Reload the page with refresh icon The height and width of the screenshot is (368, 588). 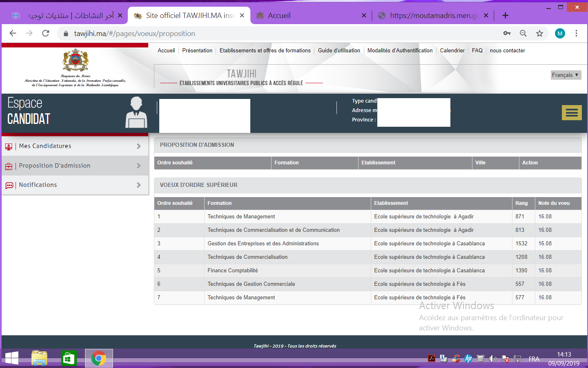coord(46,34)
